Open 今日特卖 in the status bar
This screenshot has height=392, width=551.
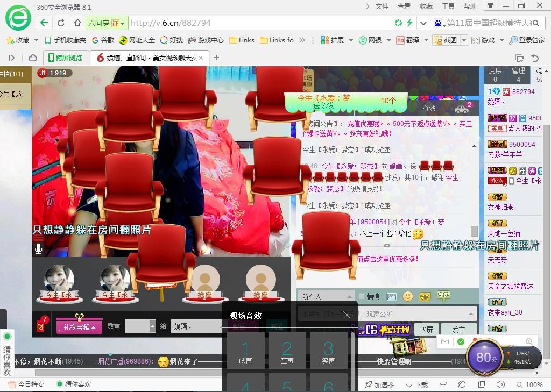click(26, 384)
